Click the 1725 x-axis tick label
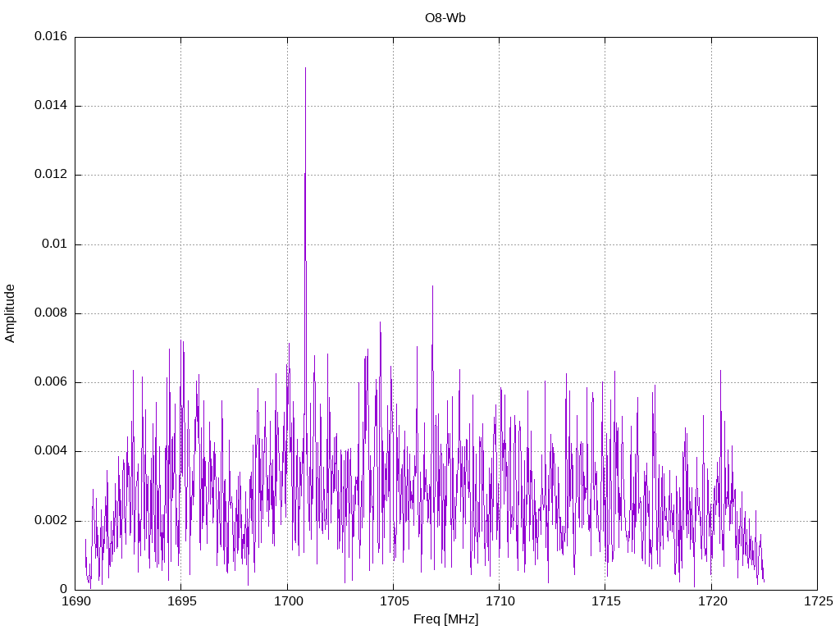840x630 pixels. (818, 601)
